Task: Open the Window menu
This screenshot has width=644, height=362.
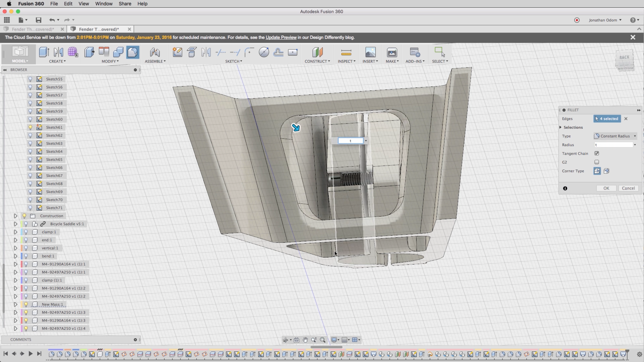Action: (x=104, y=4)
